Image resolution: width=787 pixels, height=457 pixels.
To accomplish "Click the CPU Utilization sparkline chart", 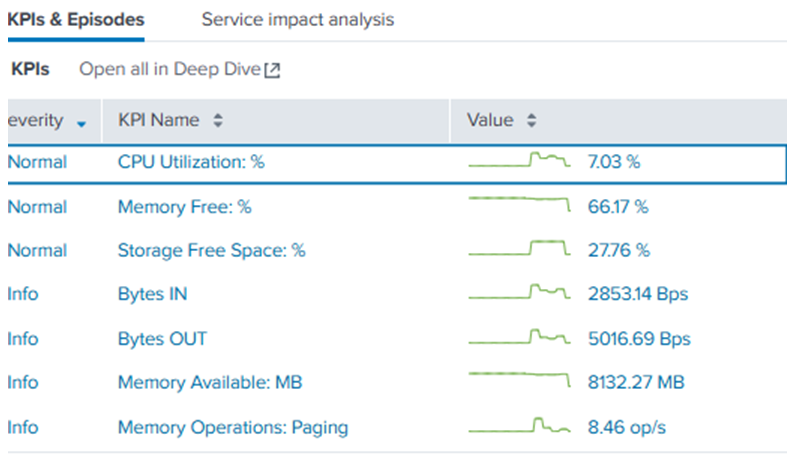I will click(519, 160).
